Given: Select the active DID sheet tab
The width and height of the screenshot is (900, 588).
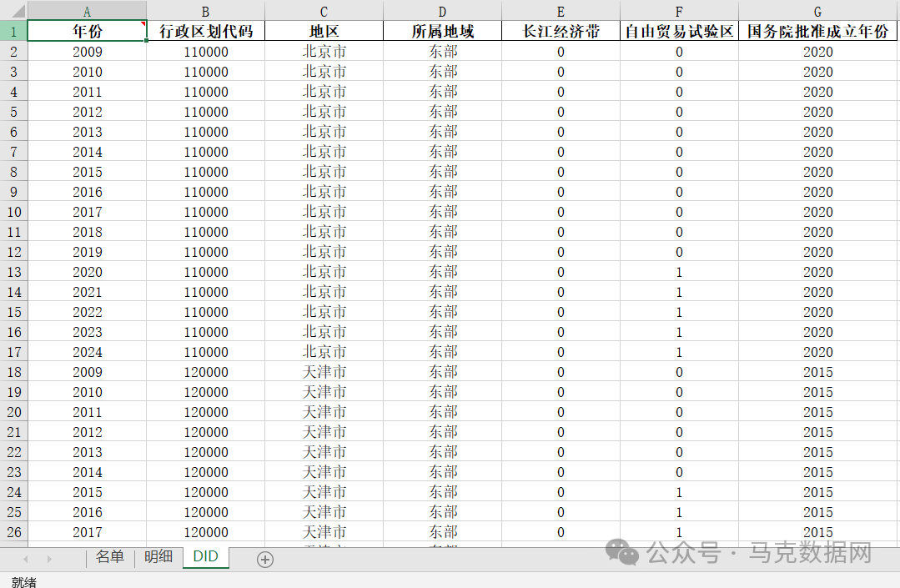Looking at the screenshot, I should click(x=205, y=559).
